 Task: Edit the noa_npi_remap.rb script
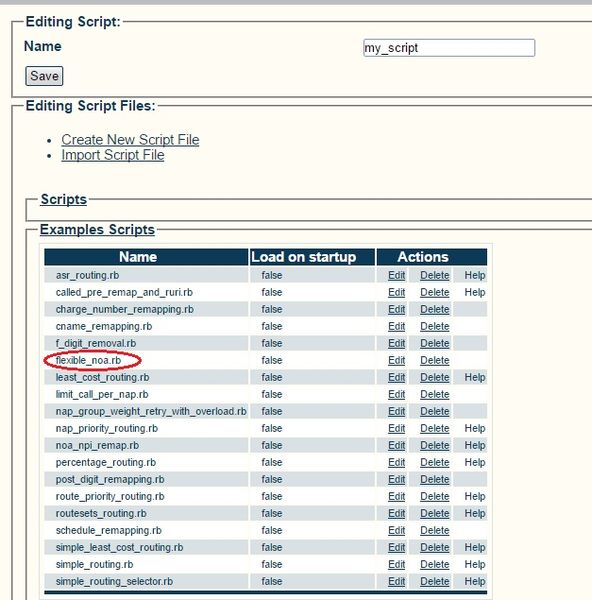[x=396, y=445]
